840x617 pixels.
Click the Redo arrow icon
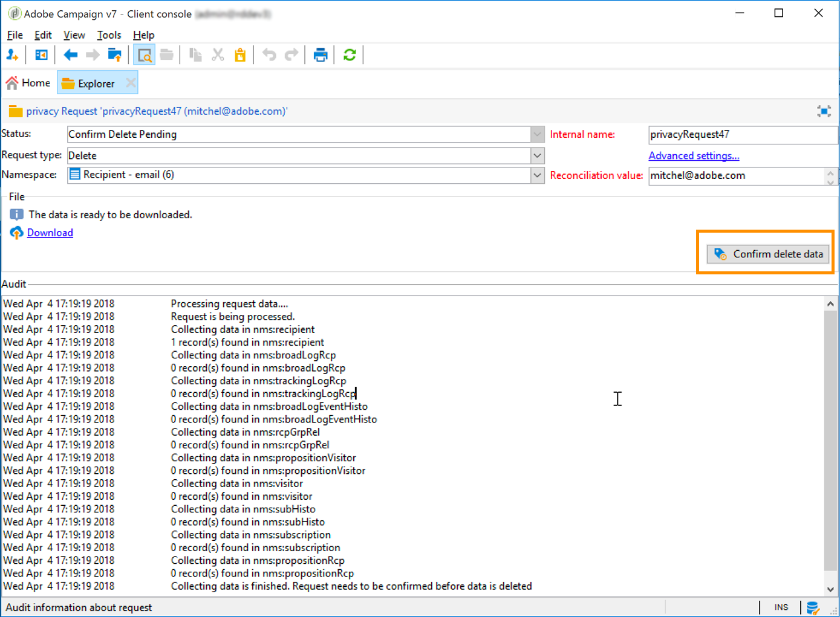[x=291, y=55]
